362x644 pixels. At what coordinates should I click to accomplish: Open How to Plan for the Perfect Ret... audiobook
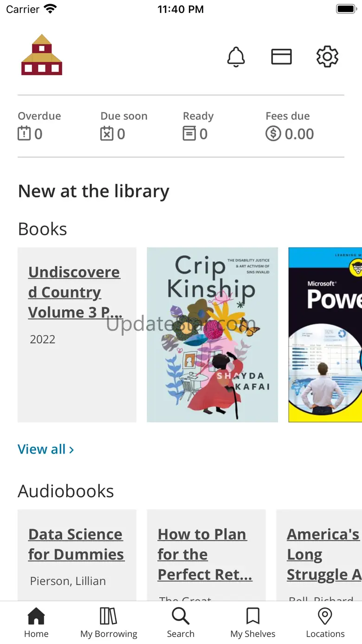[x=205, y=554]
